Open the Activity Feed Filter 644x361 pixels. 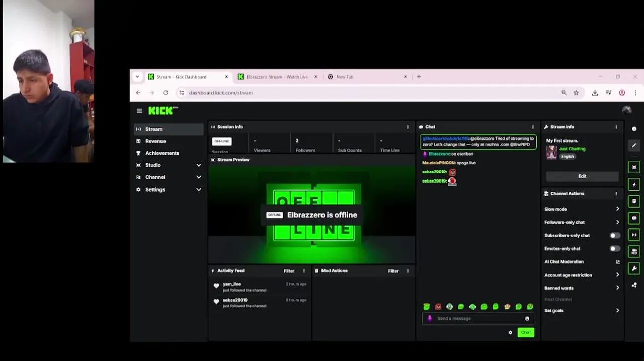289,271
